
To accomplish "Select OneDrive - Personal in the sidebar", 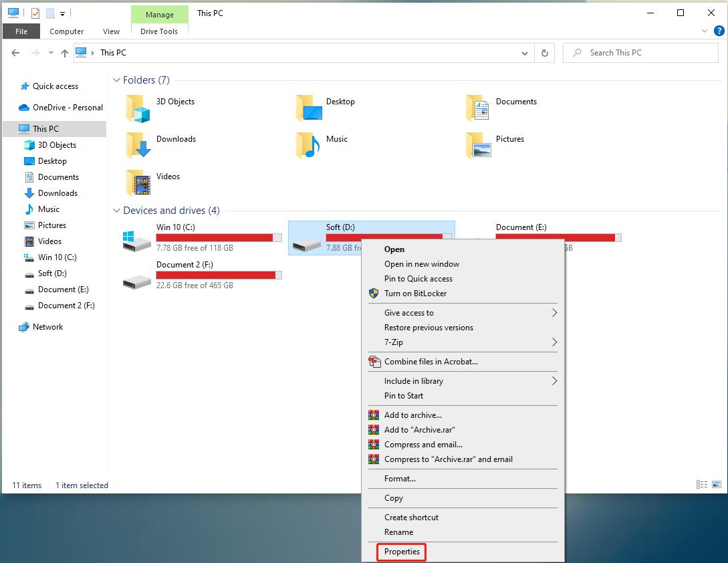I will click(68, 108).
